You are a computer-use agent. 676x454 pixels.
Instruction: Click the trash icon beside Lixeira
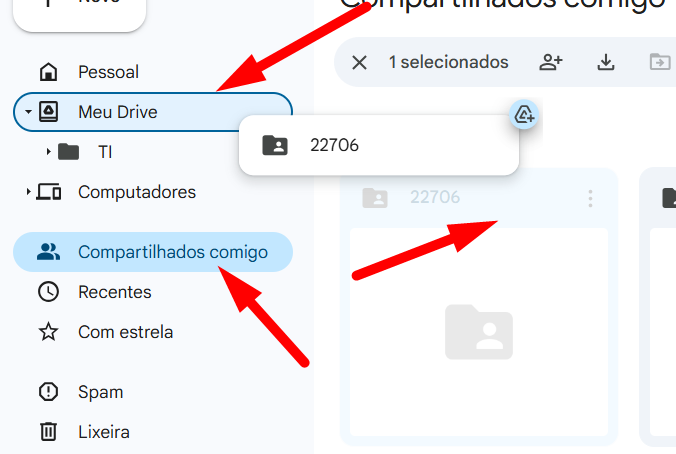click(x=48, y=432)
